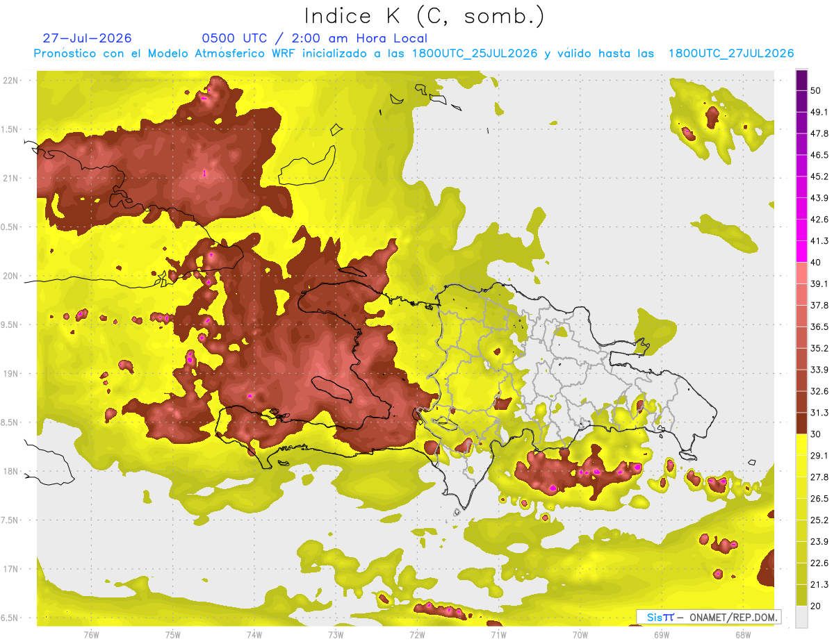This screenshot has width=834, height=644.
Task: Click the longitude label "71W"
Action: (498, 634)
